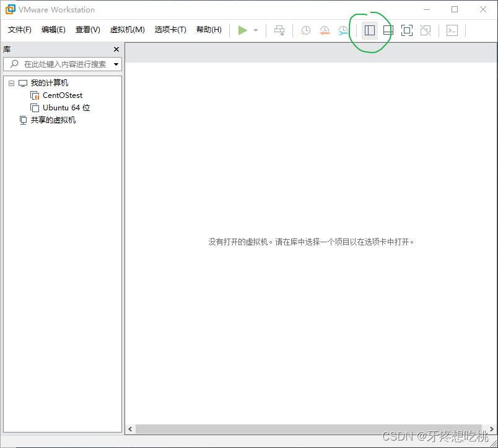This screenshot has width=498, height=448.
Task: Click the library search input field
Action: [x=63, y=64]
